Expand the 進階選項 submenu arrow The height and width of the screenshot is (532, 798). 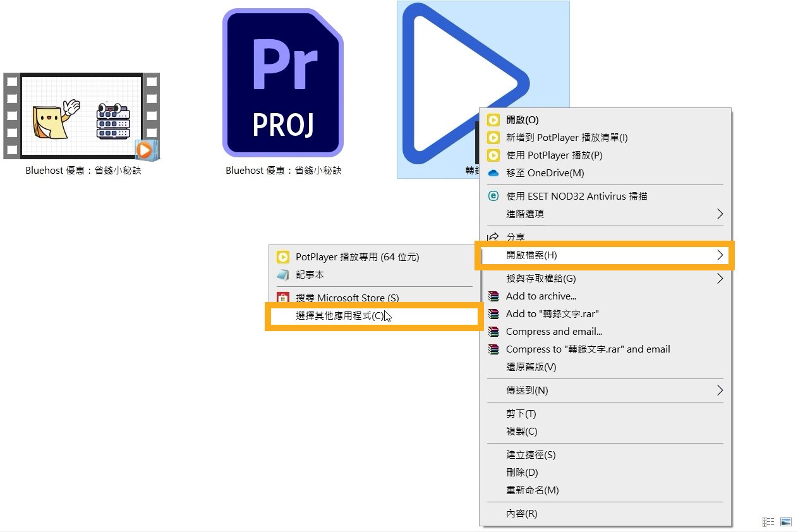click(x=720, y=214)
